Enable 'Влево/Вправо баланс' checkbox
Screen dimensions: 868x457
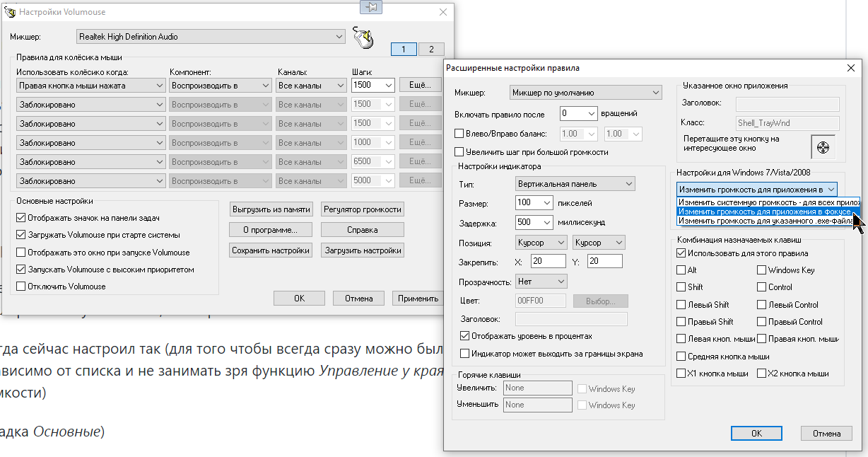click(459, 133)
